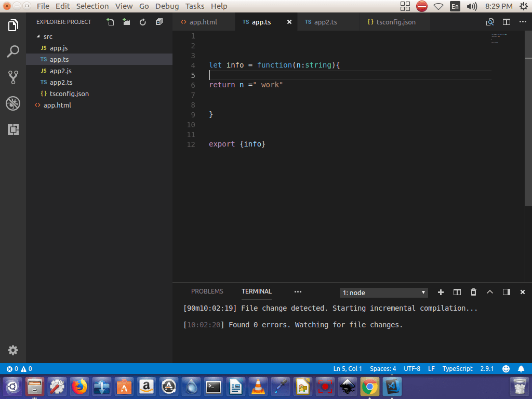
Task: Open the terminal selector dropdown '1: node'
Action: [384, 292]
